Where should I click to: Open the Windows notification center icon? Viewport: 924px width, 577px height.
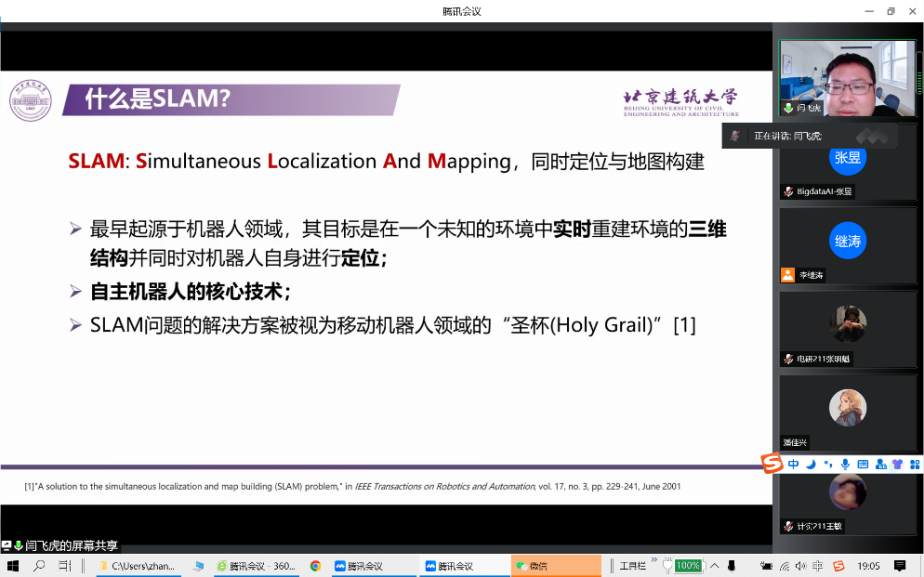(x=900, y=566)
